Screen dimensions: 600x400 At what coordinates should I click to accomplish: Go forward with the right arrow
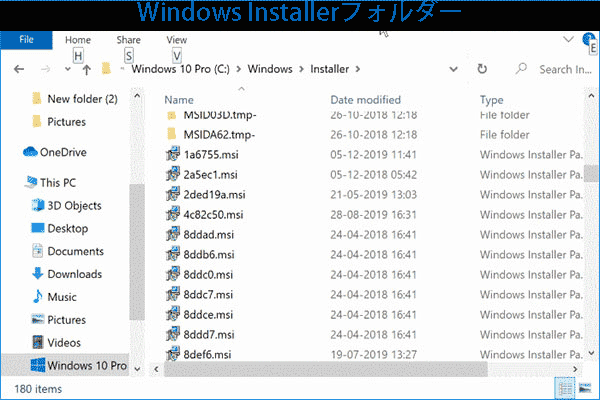coord(46,69)
